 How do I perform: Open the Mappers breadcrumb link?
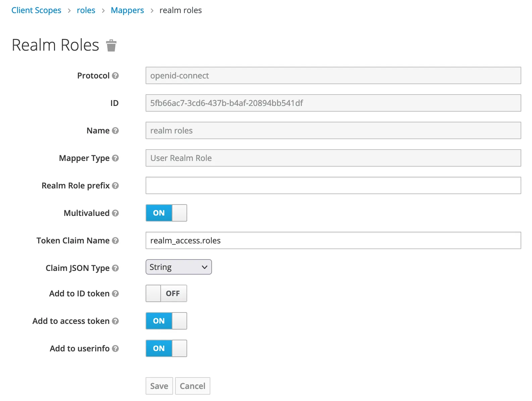click(127, 10)
